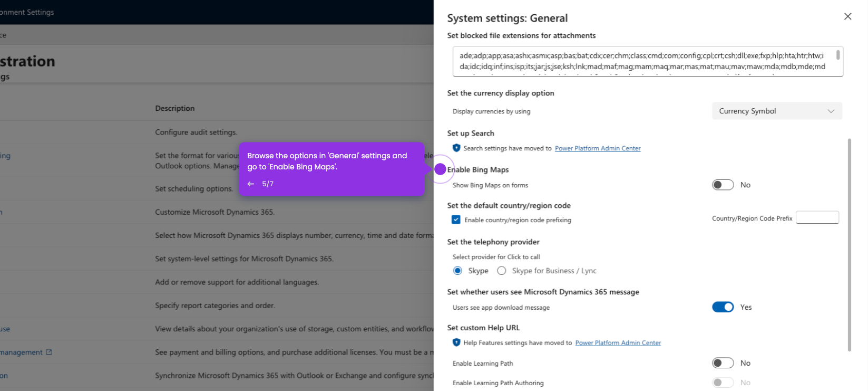This screenshot has width=868, height=391.
Task: Click the 'Enable Bing Maps' heading
Action: pyautogui.click(x=478, y=169)
